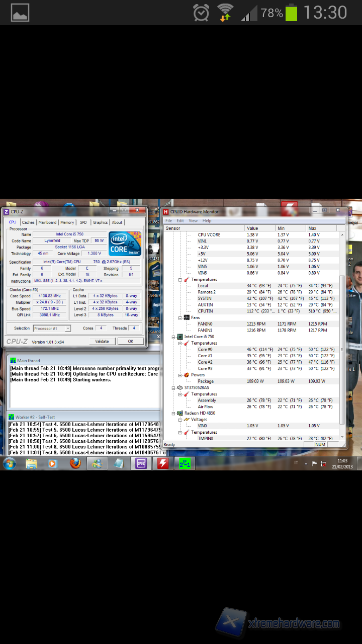Open the Processor #1 selection dropdown
The width and height of the screenshot is (362, 644).
click(x=52, y=328)
